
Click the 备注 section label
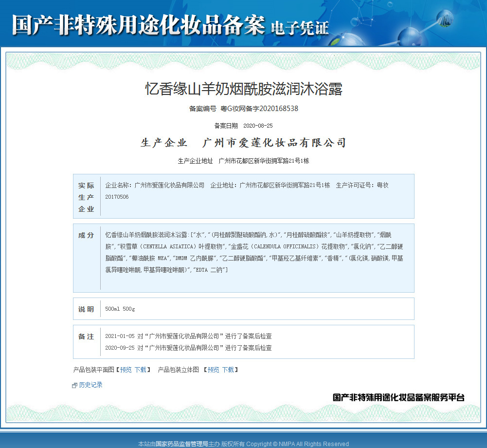(x=86, y=336)
